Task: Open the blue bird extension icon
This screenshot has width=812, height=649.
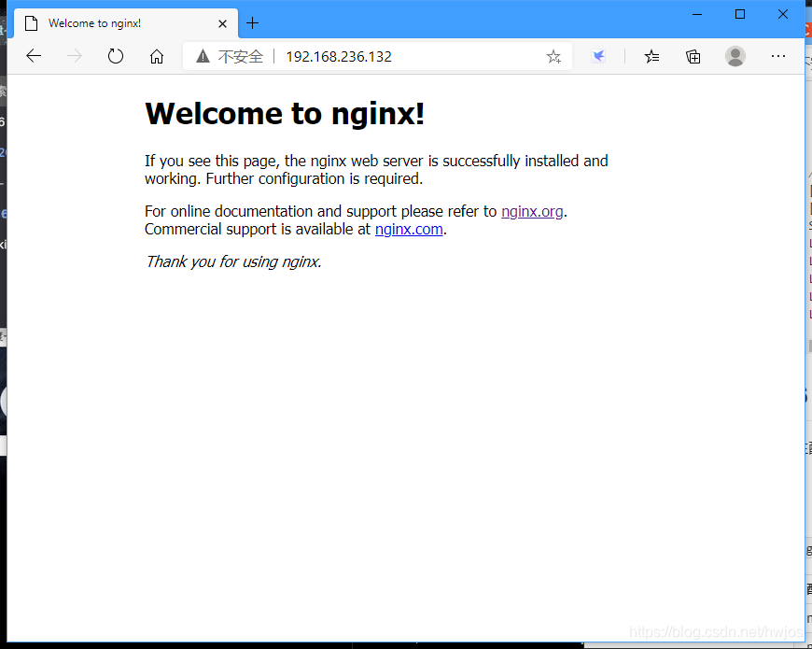Action: [598, 56]
